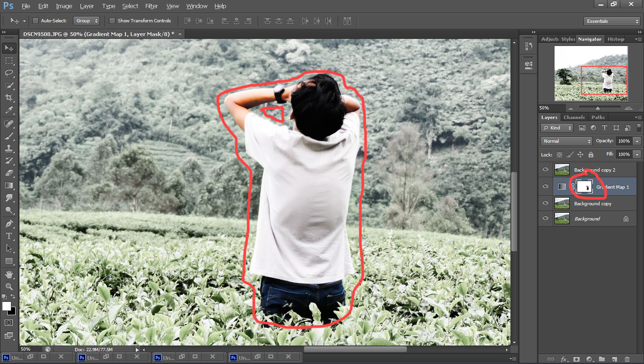Open the Normal blending mode dropdown

(566, 141)
